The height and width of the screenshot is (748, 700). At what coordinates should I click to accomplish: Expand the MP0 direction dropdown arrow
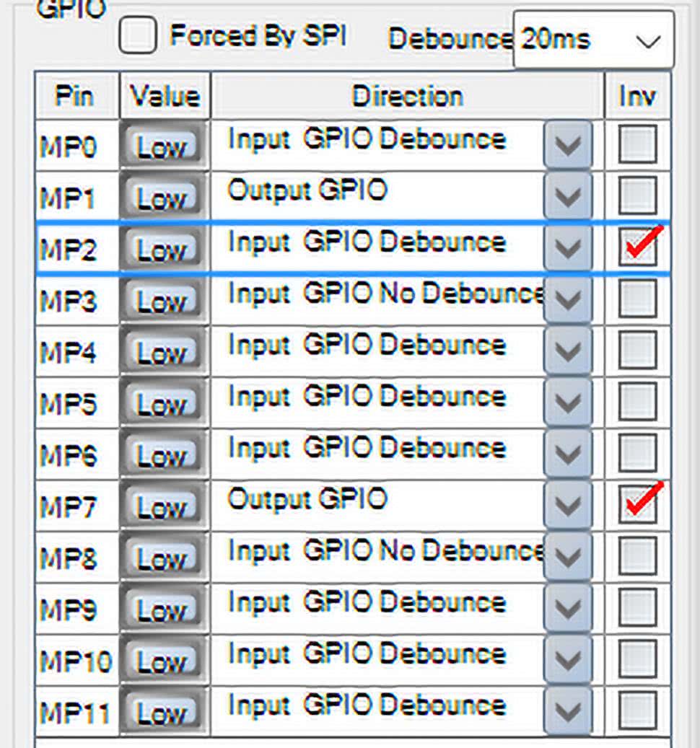click(x=568, y=146)
